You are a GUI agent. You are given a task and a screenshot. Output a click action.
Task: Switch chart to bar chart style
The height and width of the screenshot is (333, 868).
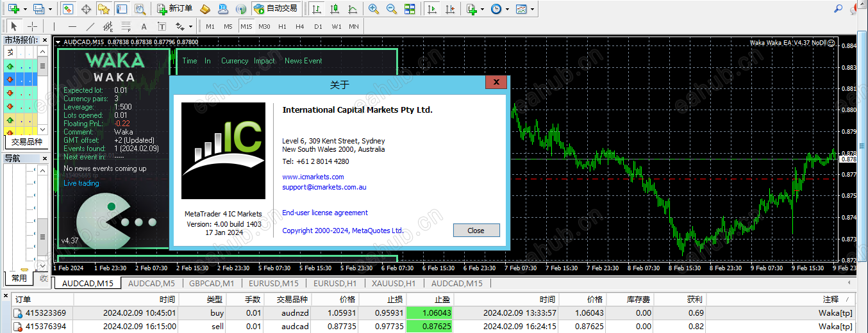pyautogui.click(x=316, y=9)
